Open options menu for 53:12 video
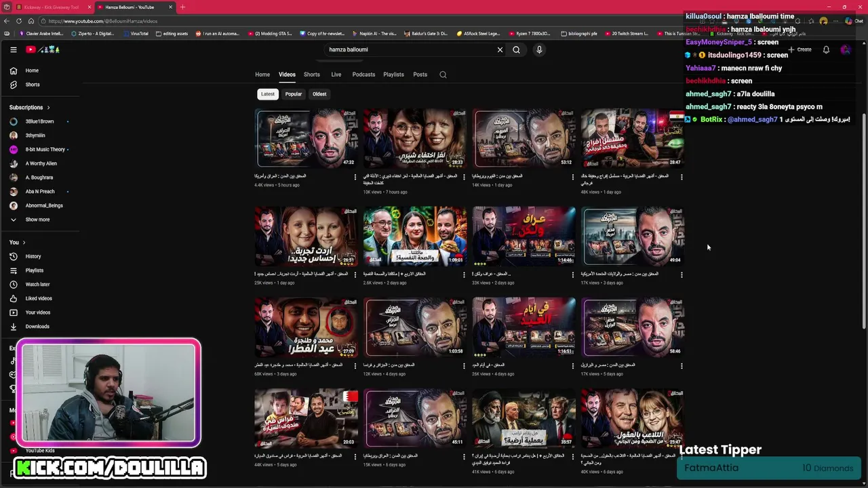This screenshot has width=868, height=488. [572, 178]
